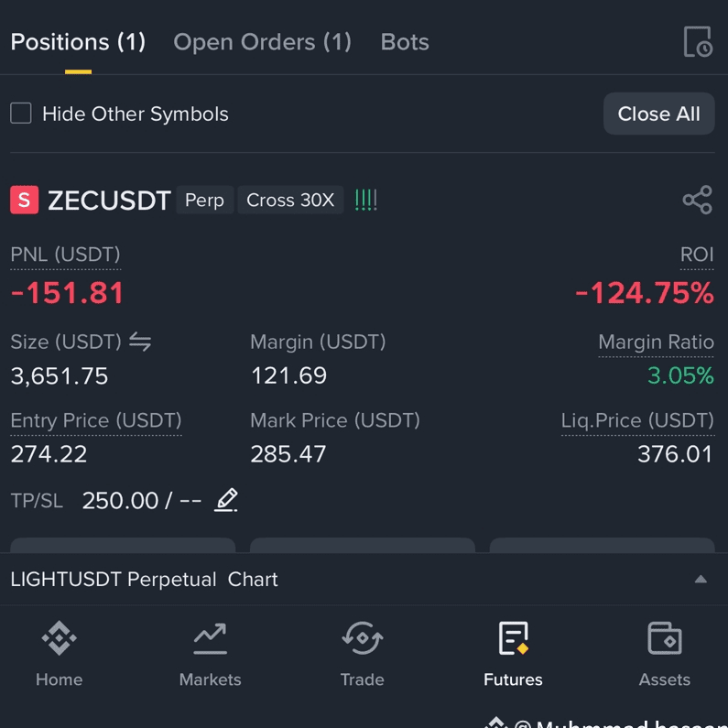Edit the TP/SL pencil icon

pos(226,500)
